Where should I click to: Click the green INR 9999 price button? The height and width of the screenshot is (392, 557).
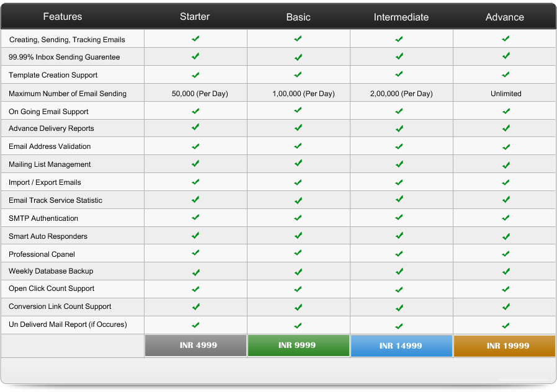[298, 345]
